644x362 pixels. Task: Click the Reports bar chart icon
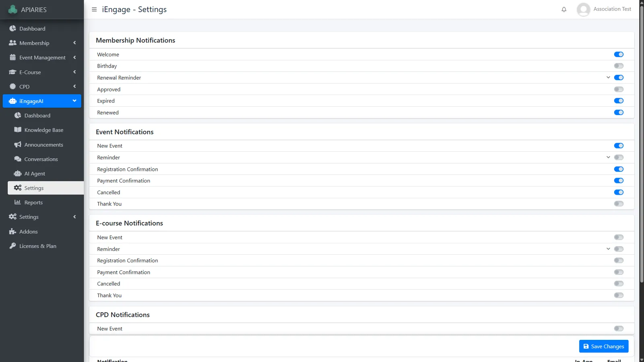pyautogui.click(x=18, y=202)
